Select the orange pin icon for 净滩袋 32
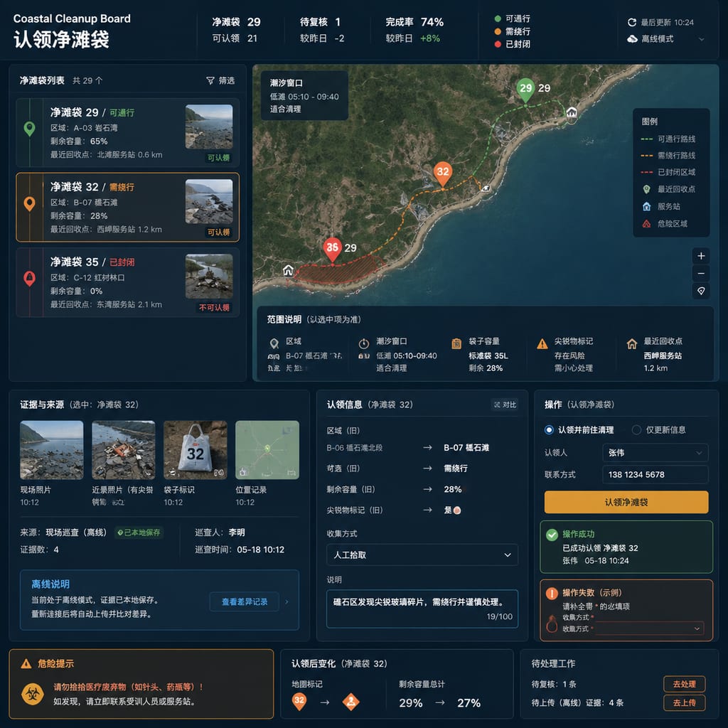Viewport: 728px width, 728px height. tap(29, 203)
